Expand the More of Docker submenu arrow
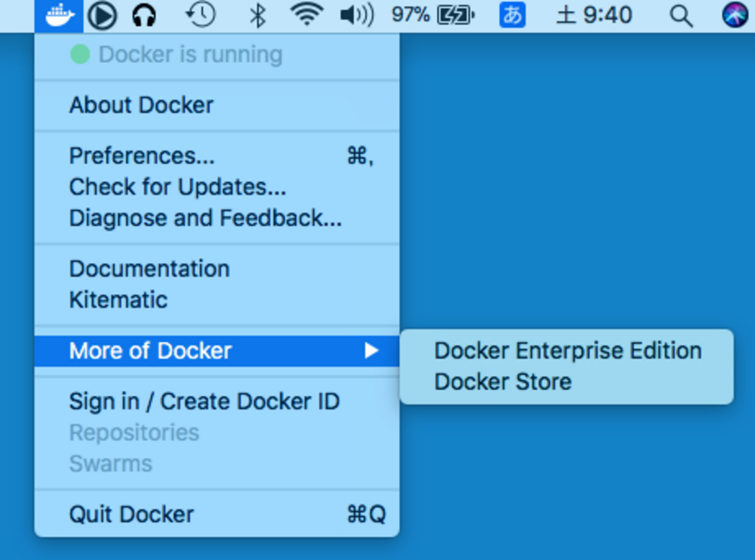Image resolution: width=755 pixels, height=560 pixels. coord(371,351)
